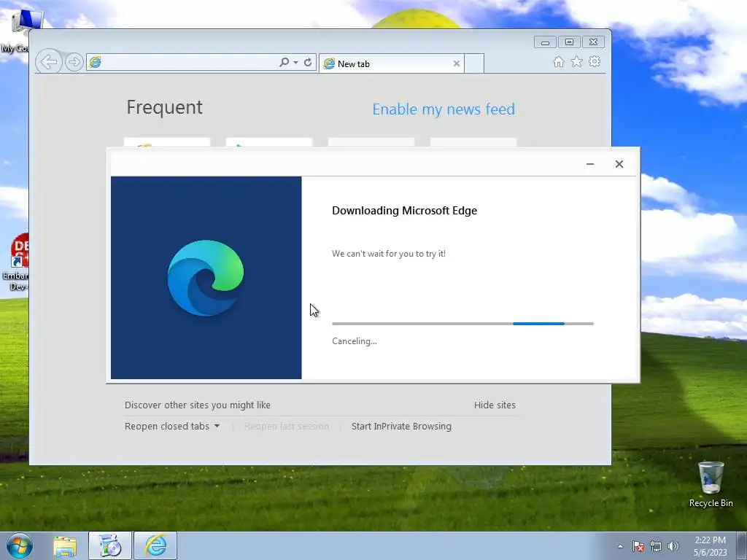Open network tray icon
Screen dimensions: 747x560
point(656,546)
